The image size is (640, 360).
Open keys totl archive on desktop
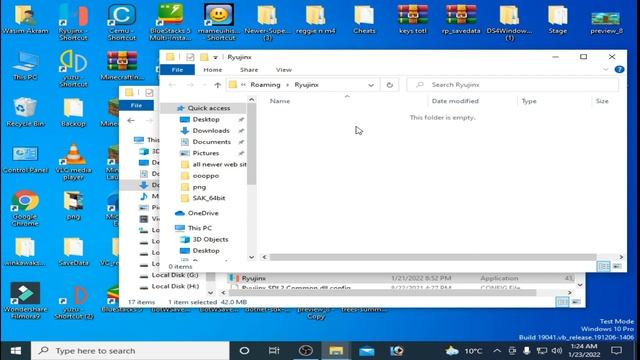[x=413, y=19]
